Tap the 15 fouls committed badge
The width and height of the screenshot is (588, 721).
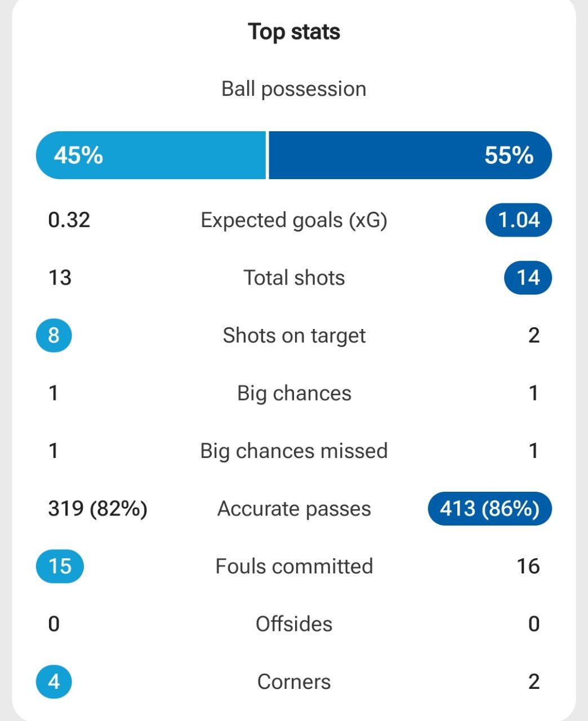(60, 566)
